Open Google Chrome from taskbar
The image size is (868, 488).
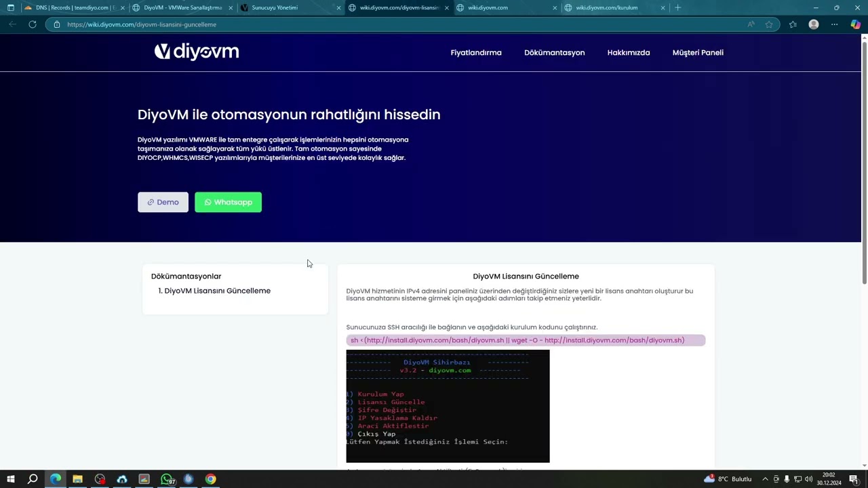click(x=211, y=479)
